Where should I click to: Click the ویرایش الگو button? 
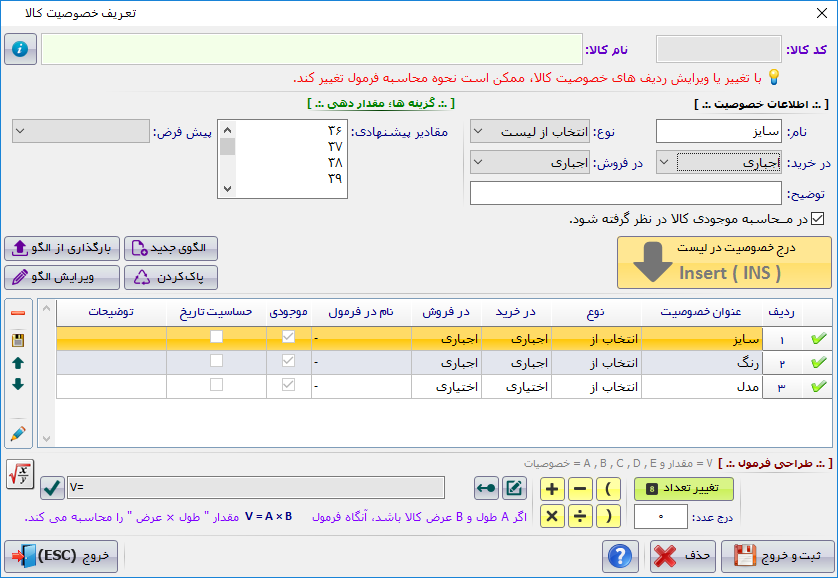click(62, 277)
